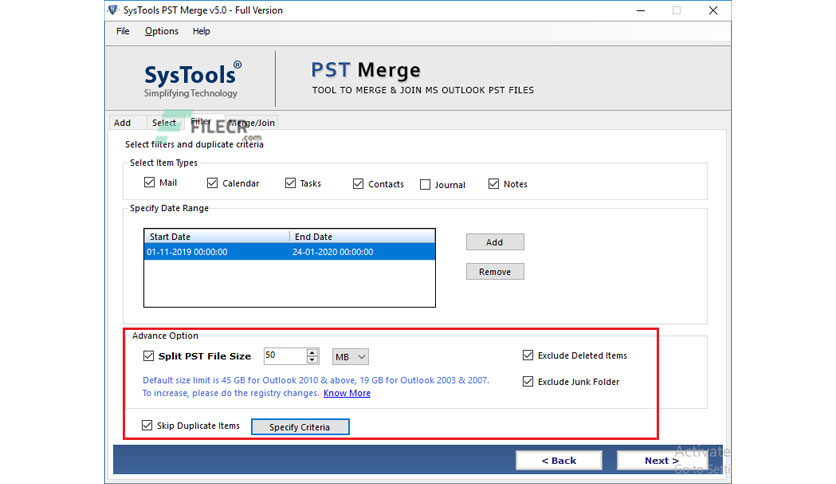Screen dimensions: 836x484
Task: Click Add date range button
Action: point(495,242)
